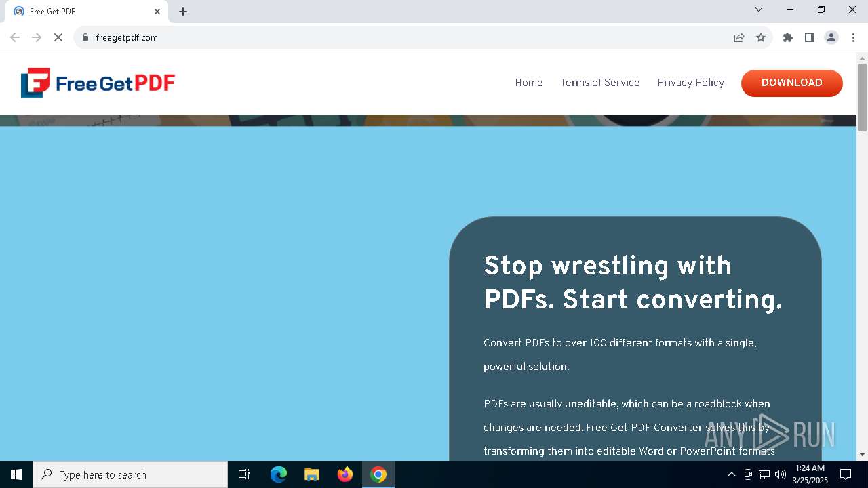Open File Explorer from the taskbar
This screenshot has width=868, height=488.
point(312,474)
